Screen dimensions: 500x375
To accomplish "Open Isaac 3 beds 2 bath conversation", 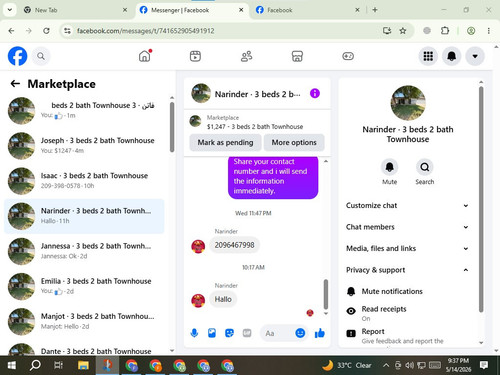I will 84,181.
